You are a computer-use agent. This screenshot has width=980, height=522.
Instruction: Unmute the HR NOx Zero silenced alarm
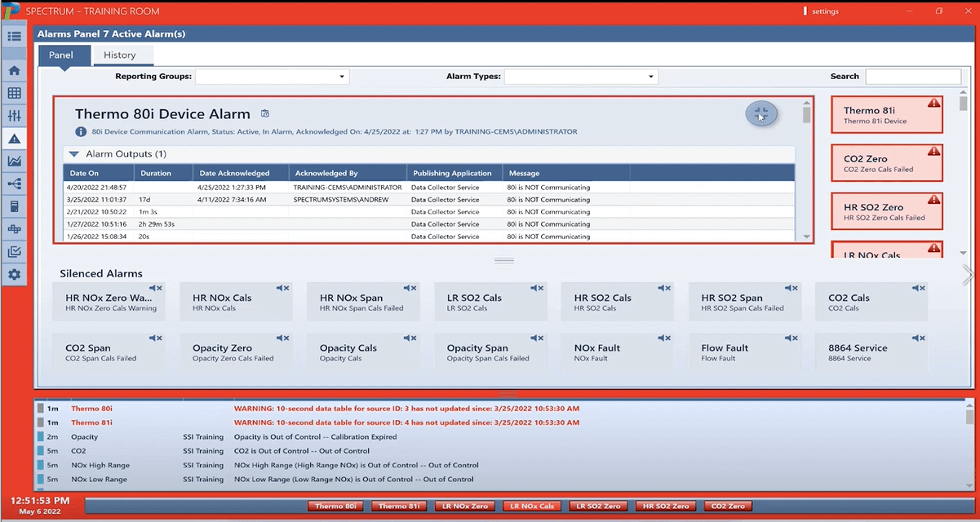[156, 288]
